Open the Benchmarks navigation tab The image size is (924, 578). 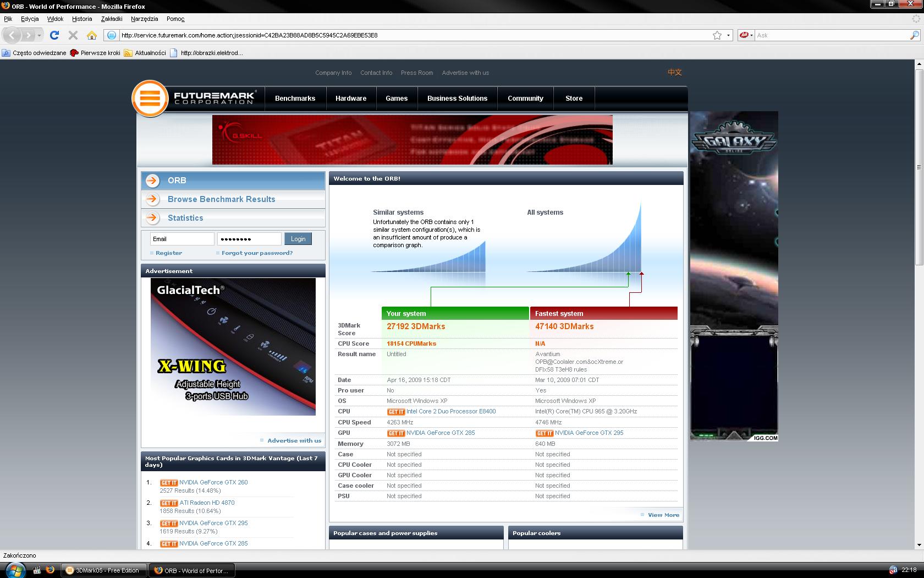pos(295,99)
